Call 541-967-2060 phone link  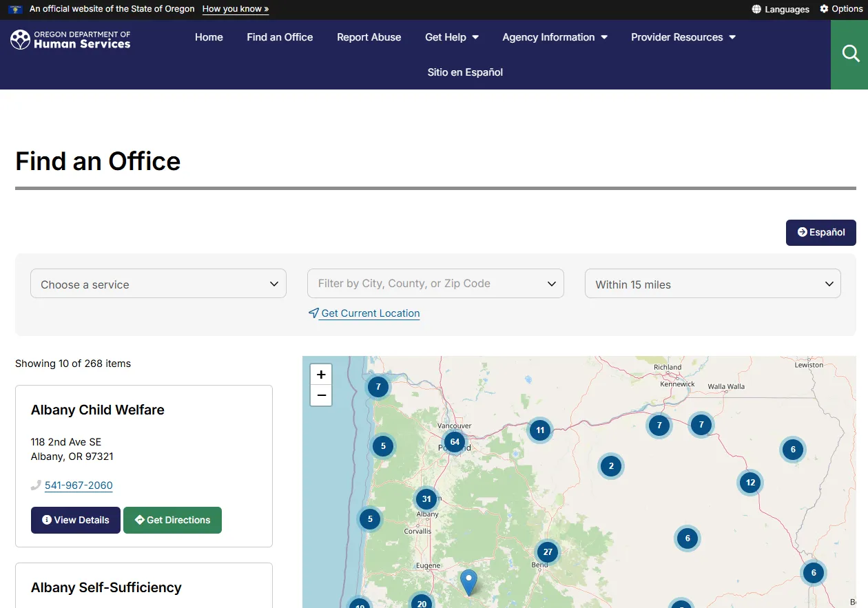[x=79, y=485]
